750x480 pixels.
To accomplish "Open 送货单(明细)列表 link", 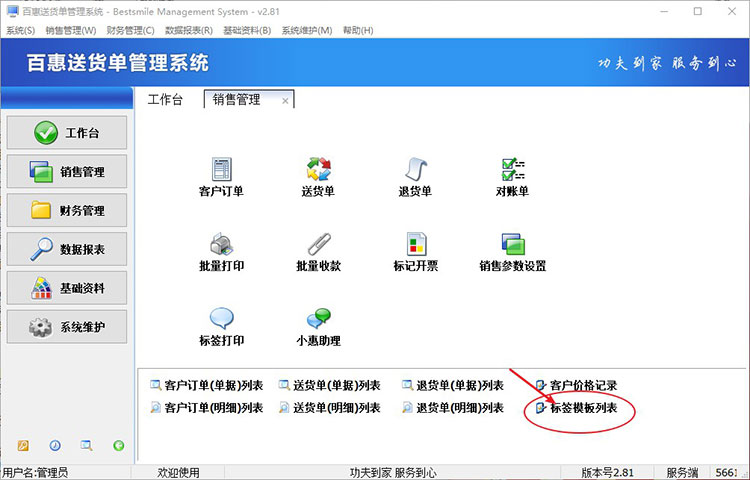I will pyautogui.click(x=330, y=408).
